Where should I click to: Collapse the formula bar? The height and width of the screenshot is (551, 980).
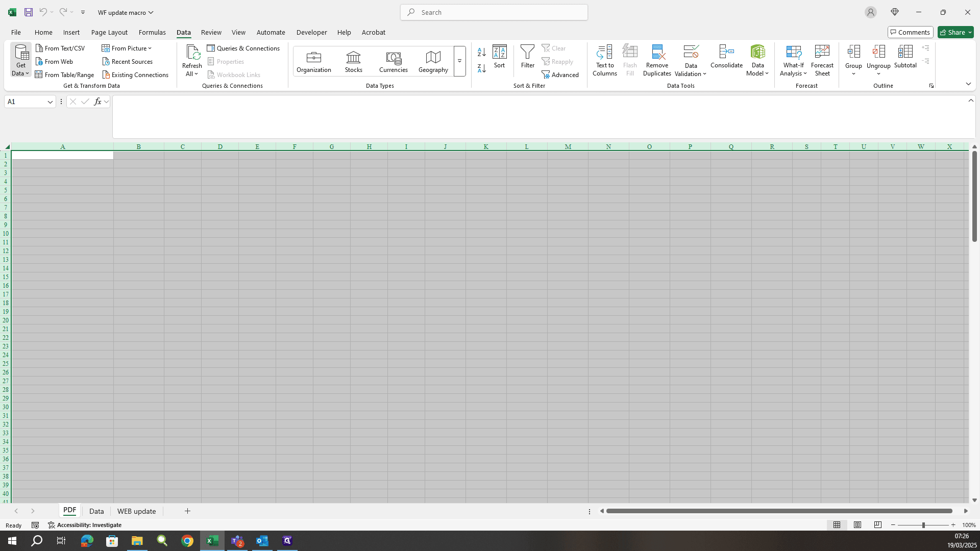tap(971, 101)
